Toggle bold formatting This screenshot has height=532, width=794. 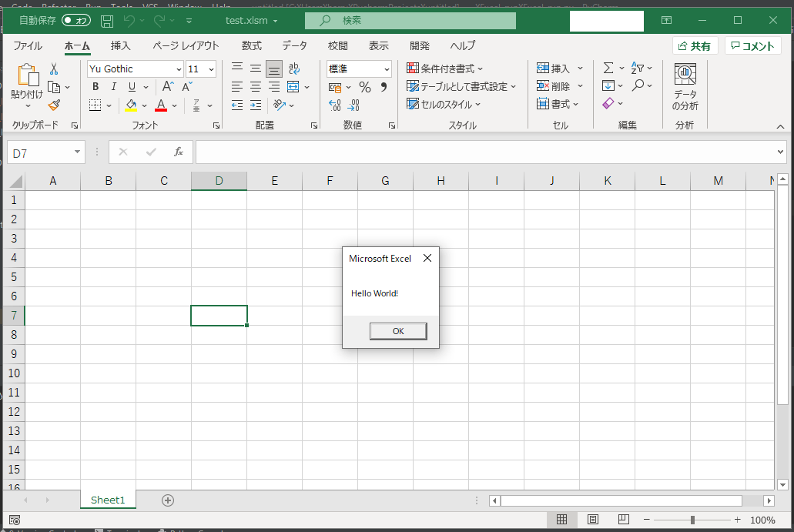tap(95, 87)
